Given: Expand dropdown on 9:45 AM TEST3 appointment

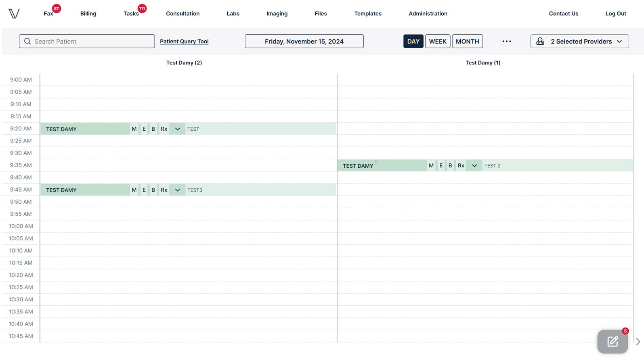Looking at the screenshot, I should pos(177,190).
